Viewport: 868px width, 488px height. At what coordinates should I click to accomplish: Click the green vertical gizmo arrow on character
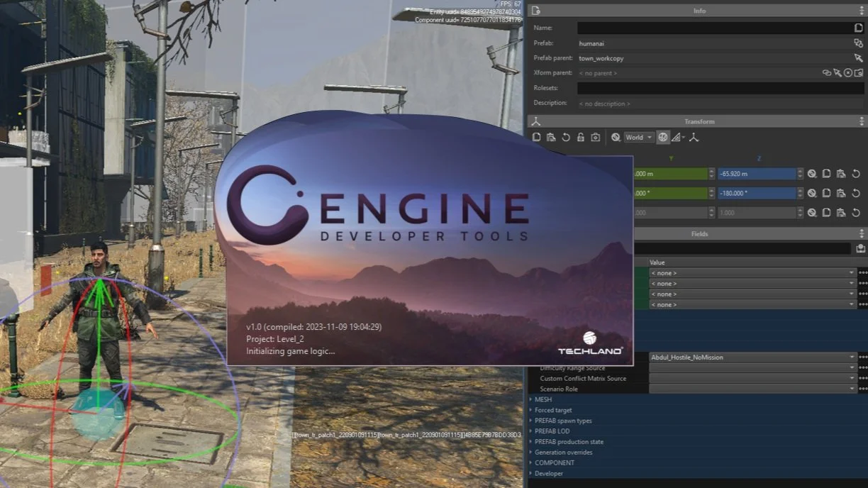[x=100, y=289]
